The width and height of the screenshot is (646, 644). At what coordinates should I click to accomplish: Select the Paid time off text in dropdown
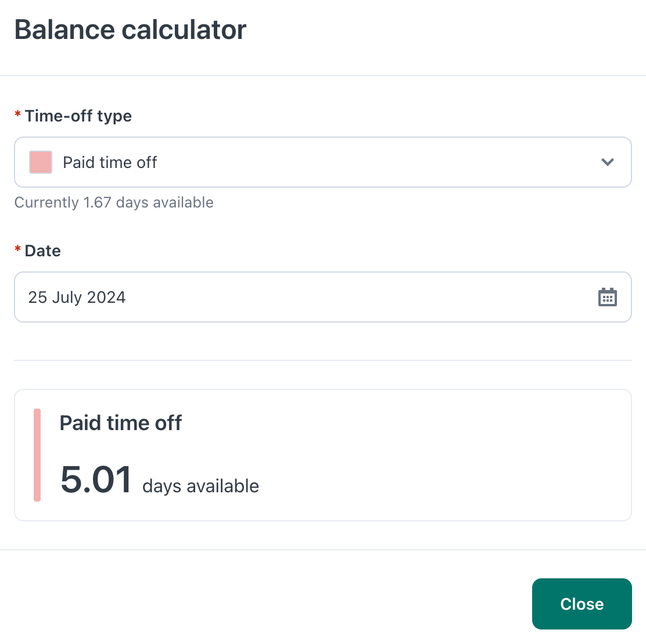(x=110, y=162)
